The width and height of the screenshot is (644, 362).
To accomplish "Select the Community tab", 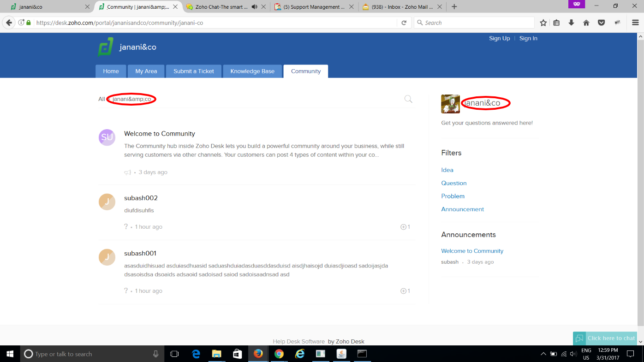I will [306, 71].
